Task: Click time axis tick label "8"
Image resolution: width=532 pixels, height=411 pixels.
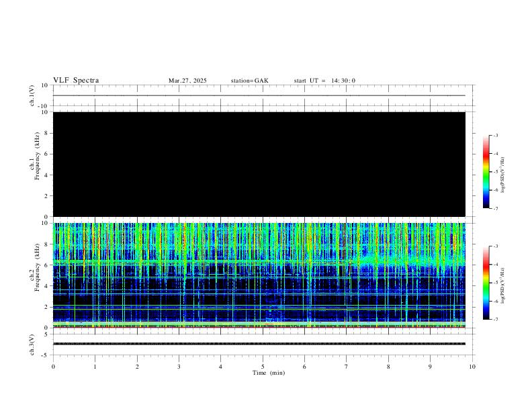Action: tap(388, 367)
